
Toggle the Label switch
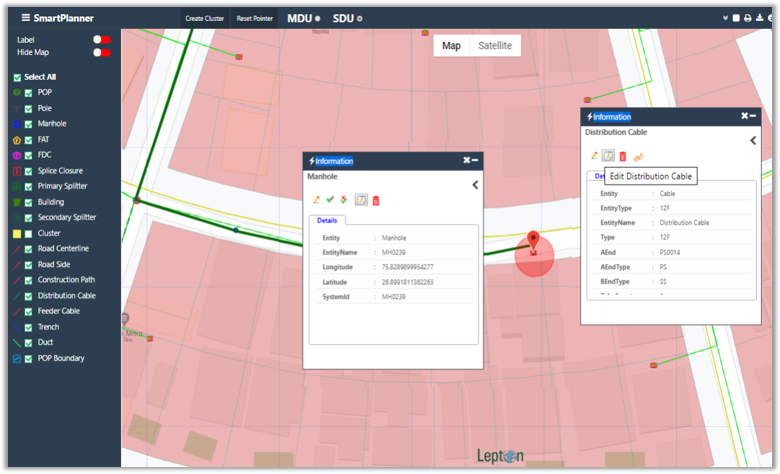[102, 40]
